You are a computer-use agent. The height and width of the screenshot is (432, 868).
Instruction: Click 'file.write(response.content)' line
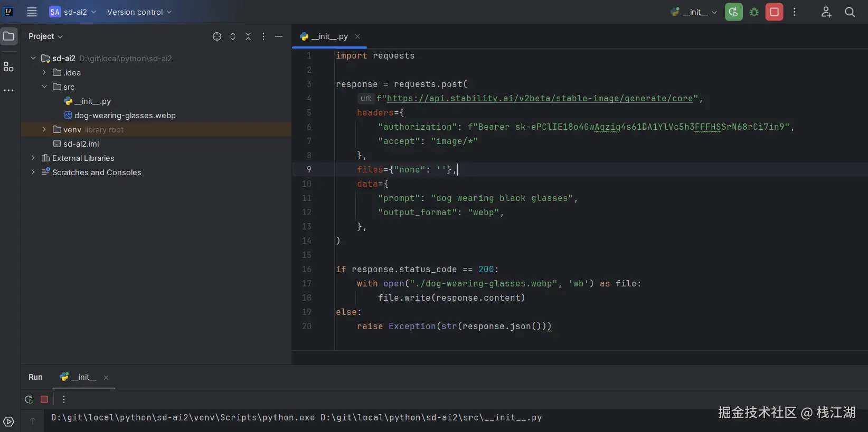pyautogui.click(x=451, y=297)
